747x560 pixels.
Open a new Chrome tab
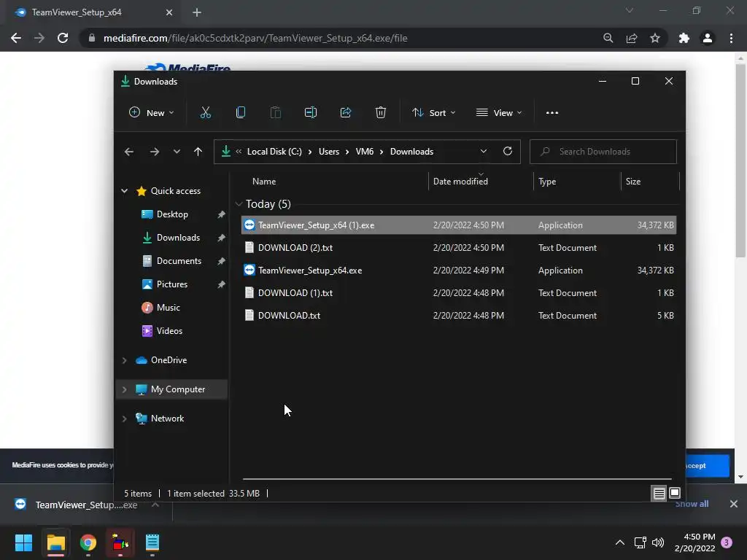[x=197, y=12]
